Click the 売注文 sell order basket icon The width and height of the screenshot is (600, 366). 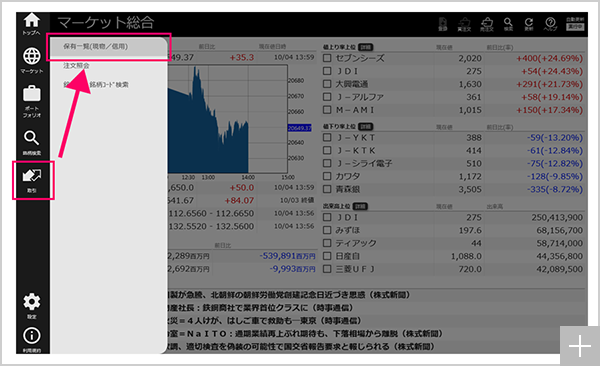pyautogui.click(x=487, y=24)
